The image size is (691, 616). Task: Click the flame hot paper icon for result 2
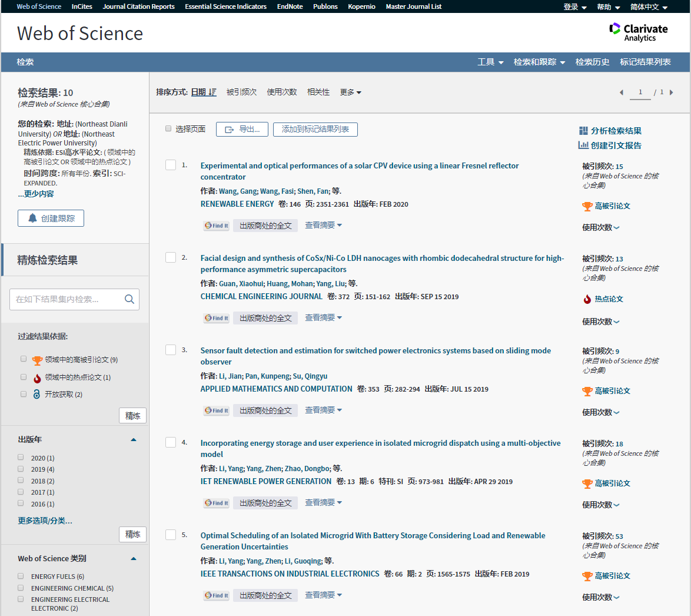587,299
